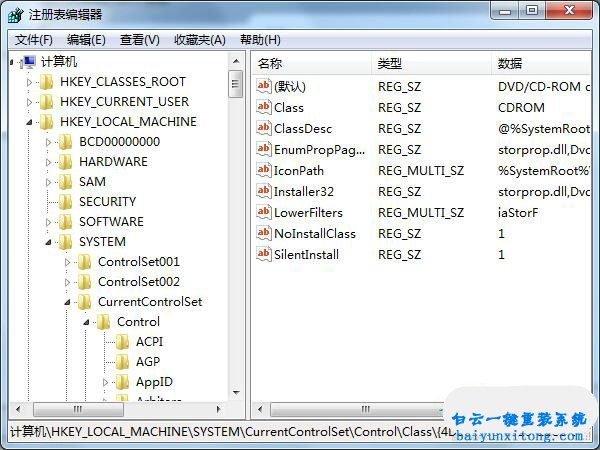This screenshot has height=450, width=600.
Task: Collapse the Control tree node
Action: (86, 323)
